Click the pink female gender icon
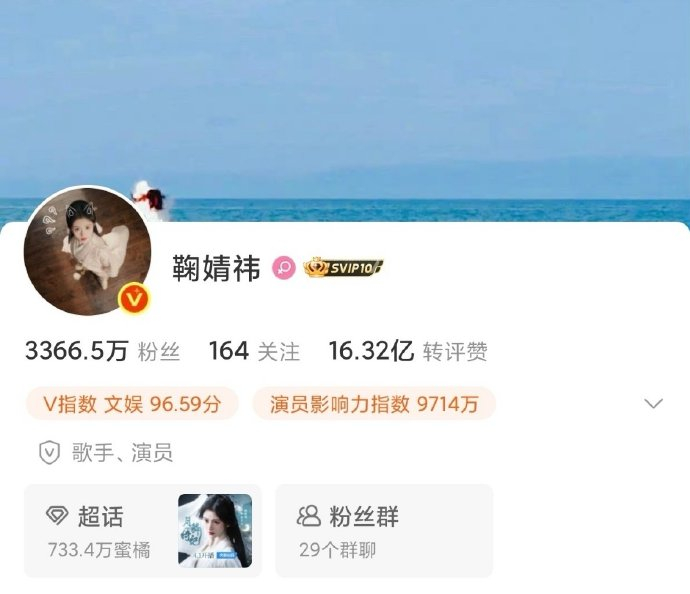Screen dimensions: 690x594 coord(284,268)
